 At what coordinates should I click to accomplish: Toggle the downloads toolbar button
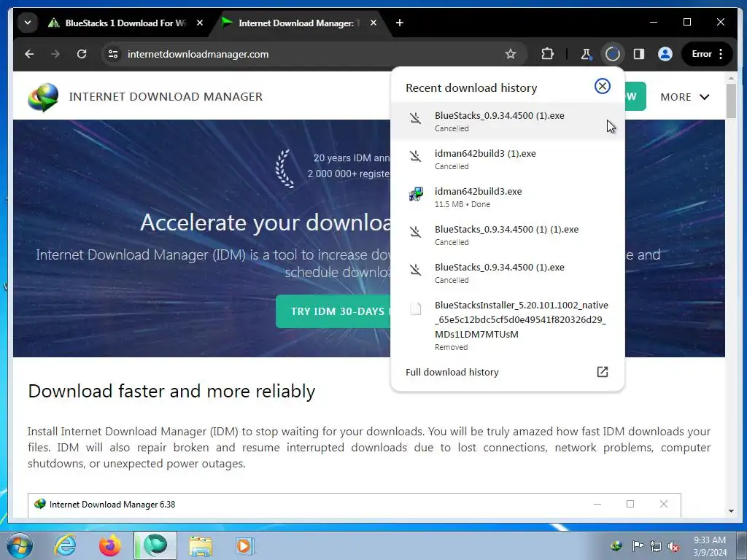pos(613,54)
